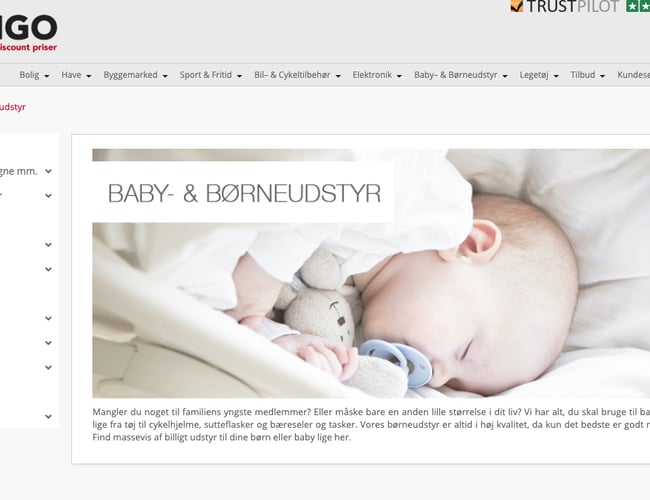
Task: Click the green Trustpilot star rating
Action: pos(638,6)
